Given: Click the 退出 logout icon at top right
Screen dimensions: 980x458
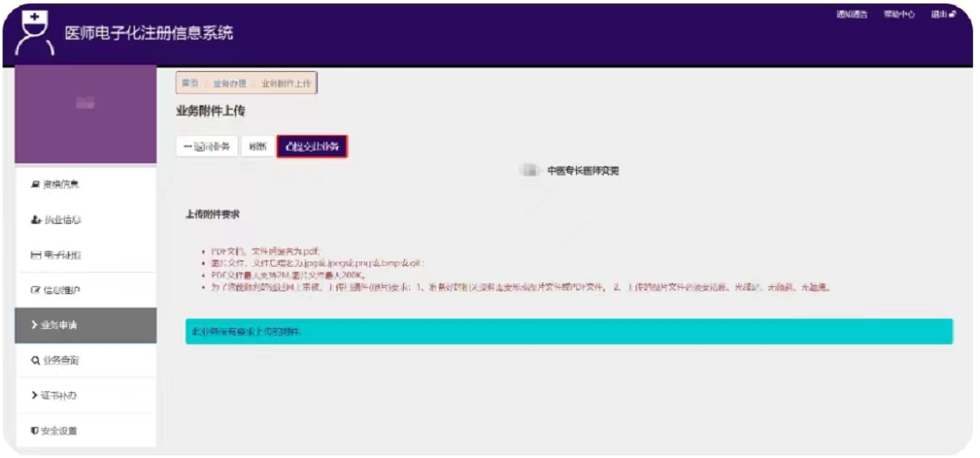Looking at the screenshot, I should [952, 15].
